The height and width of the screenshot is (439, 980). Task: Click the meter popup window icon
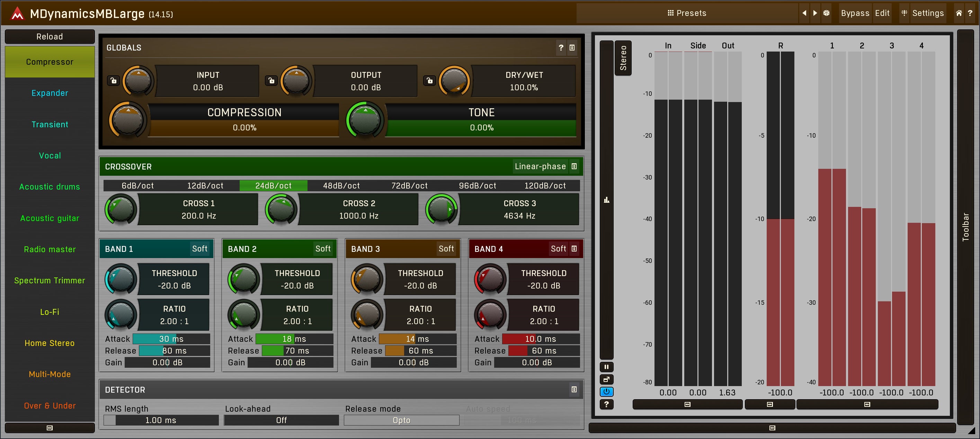pos(606,379)
